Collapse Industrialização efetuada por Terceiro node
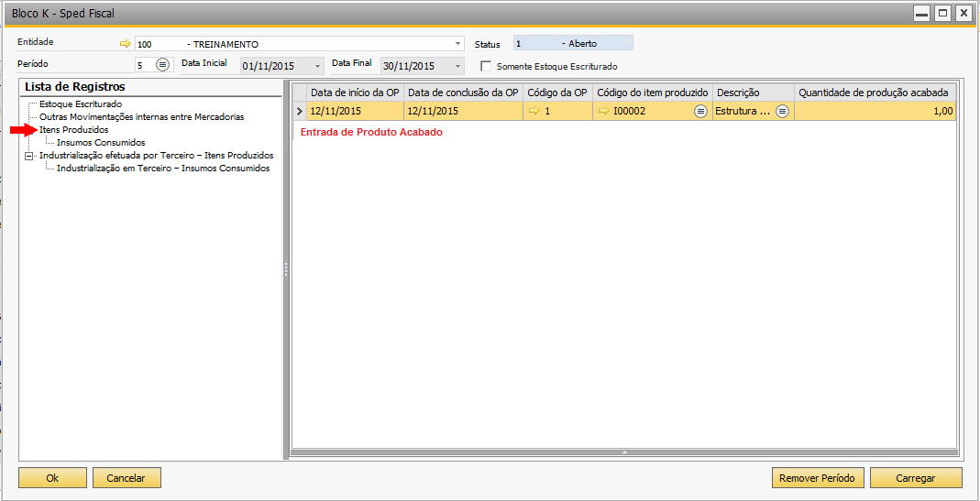The height and width of the screenshot is (501, 980). 28,156
